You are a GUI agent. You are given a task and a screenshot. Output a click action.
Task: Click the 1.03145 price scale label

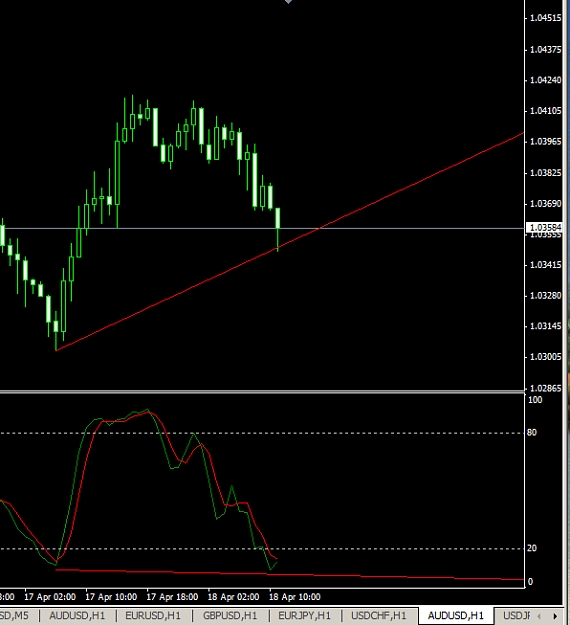545,326
